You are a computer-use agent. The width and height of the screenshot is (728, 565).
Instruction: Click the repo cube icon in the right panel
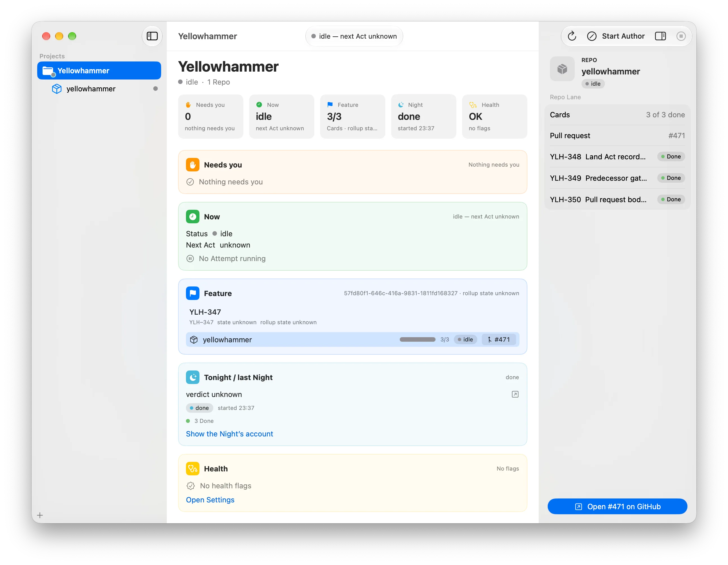point(562,69)
